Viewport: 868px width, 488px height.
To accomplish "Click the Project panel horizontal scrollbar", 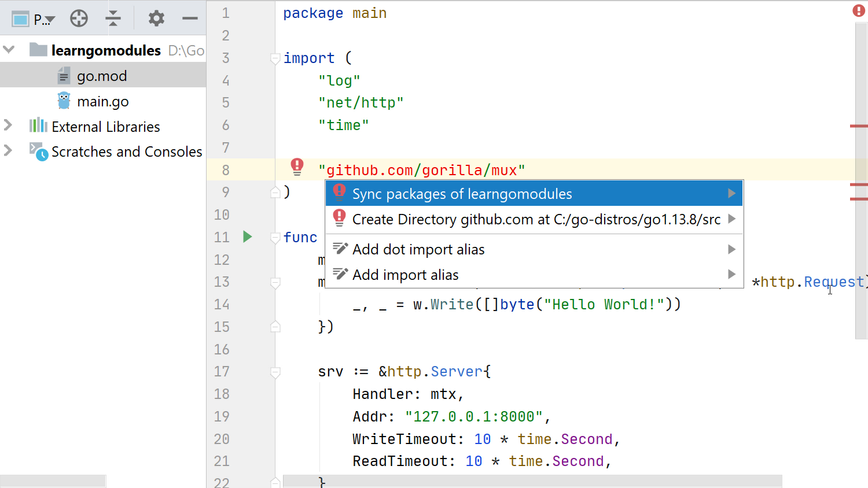I will point(53,481).
